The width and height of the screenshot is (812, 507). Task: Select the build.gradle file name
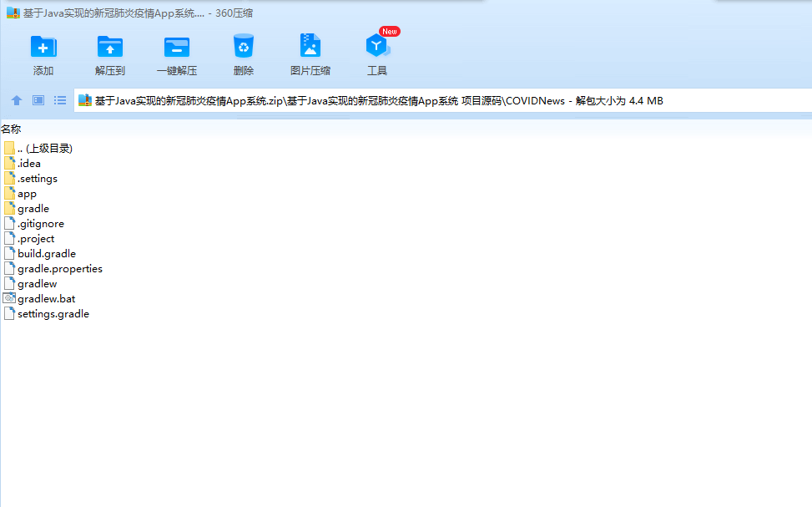point(47,254)
